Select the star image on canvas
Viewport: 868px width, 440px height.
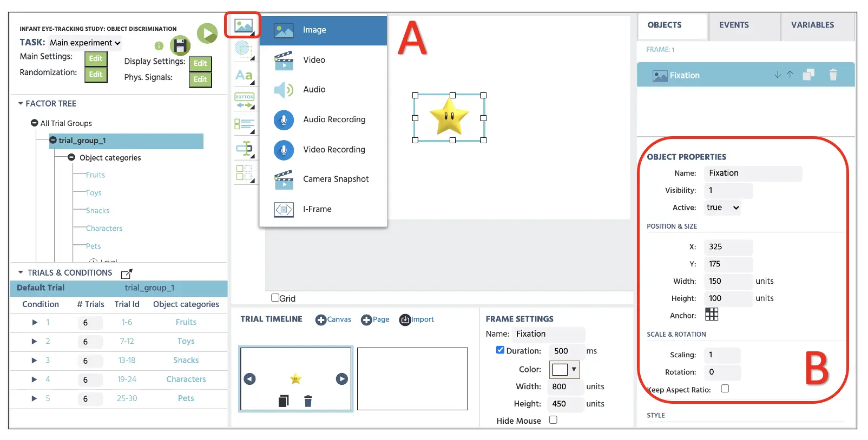coord(449,117)
